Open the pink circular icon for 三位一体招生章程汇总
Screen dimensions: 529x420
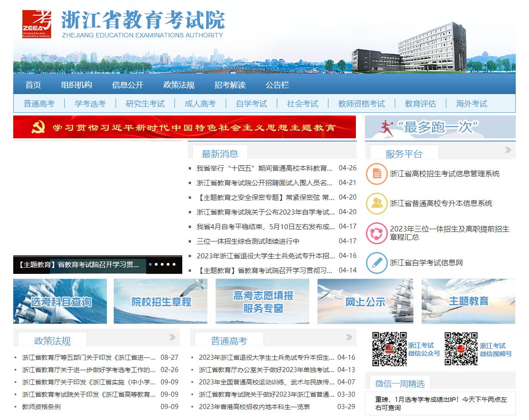pyautogui.click(x=376, y=233)
